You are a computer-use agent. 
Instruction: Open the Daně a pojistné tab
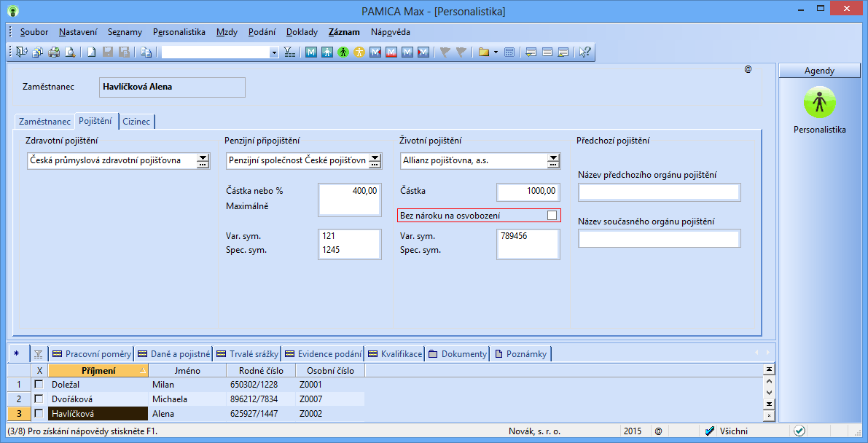pyautogui.click(x=173, y=354)
